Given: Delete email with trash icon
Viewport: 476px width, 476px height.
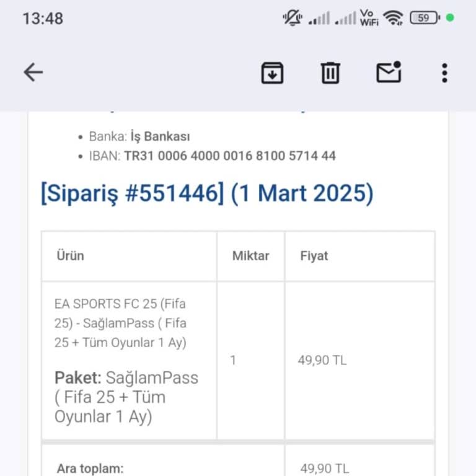Looking at the screenshot, I should pos(330,73).
